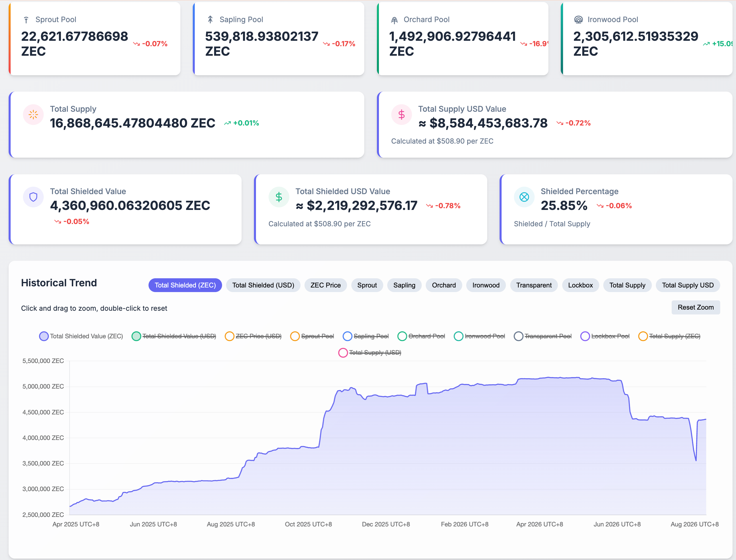The image size is (736, 560).
Task: Switch to Transparent trend tab
Action: coord(534,285)
